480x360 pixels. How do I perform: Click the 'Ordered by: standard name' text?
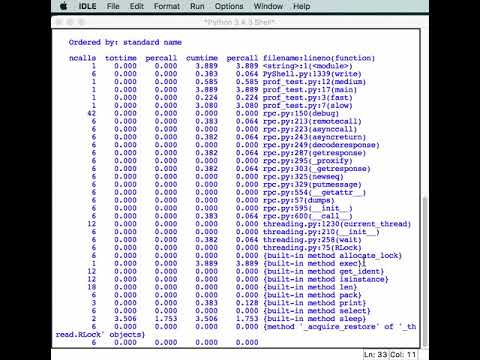(125, 42)
